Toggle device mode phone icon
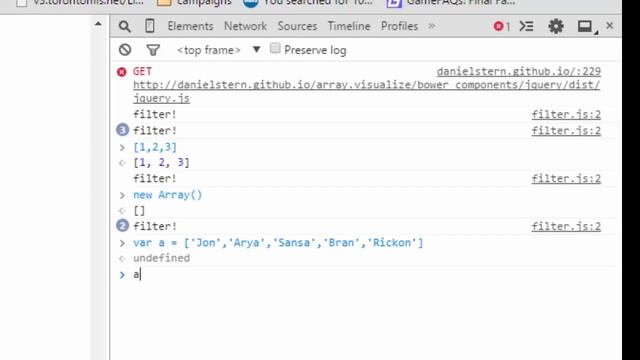This screenshot has height=360, width=640. coord(150,26)
